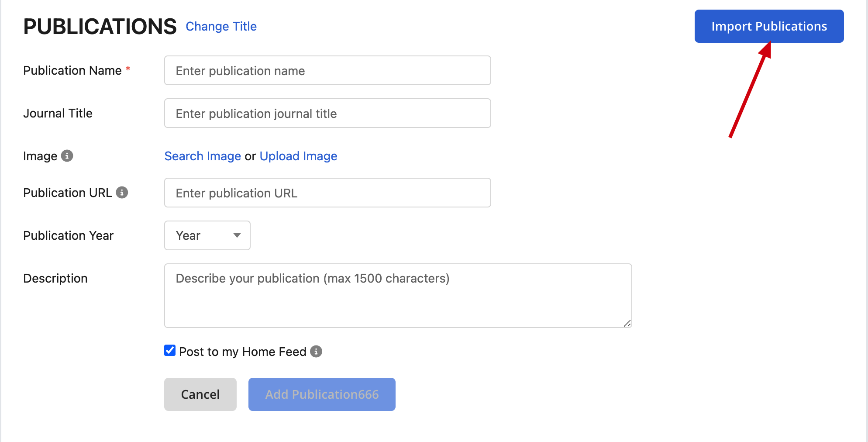Image resolution: width=868 pixels, height=442 pixels.
Task: Open the Publication Year dropdown
Action: tap(207, 235)
